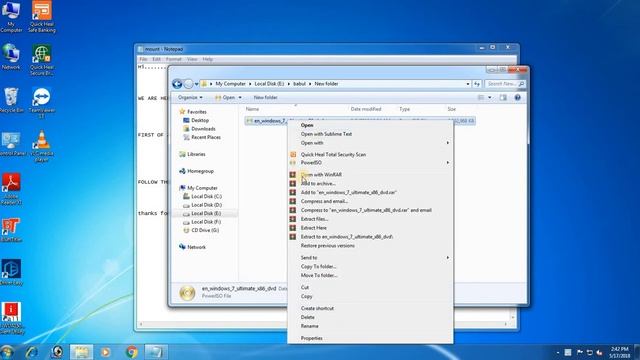Launch VLC media player desktop shortcut
640x360 pixels.
[42, 146]
